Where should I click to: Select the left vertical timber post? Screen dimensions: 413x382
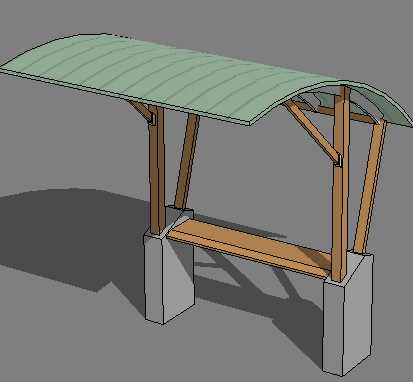pos(157,170)
